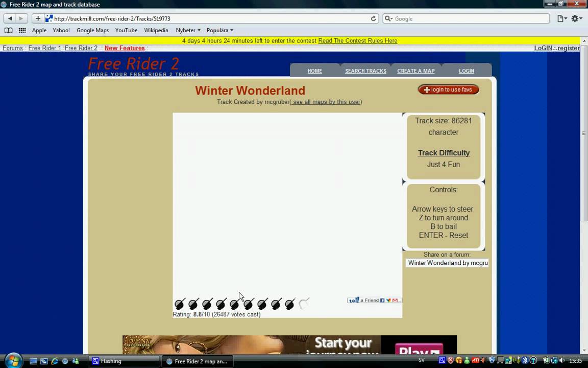Rate the track with the tenth faded bomb
This screenshot has width=588, height=368.
pyautogui.click(x=304, y=304)
